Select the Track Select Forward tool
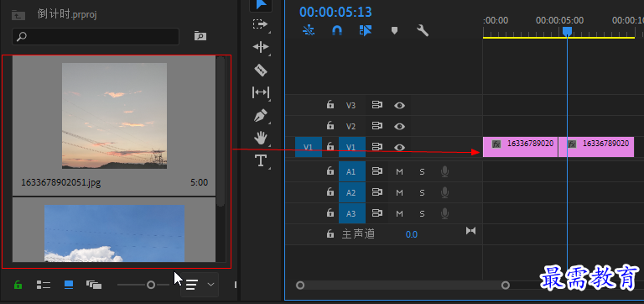This screenshot has height=304, width=644. coord(260,24)
